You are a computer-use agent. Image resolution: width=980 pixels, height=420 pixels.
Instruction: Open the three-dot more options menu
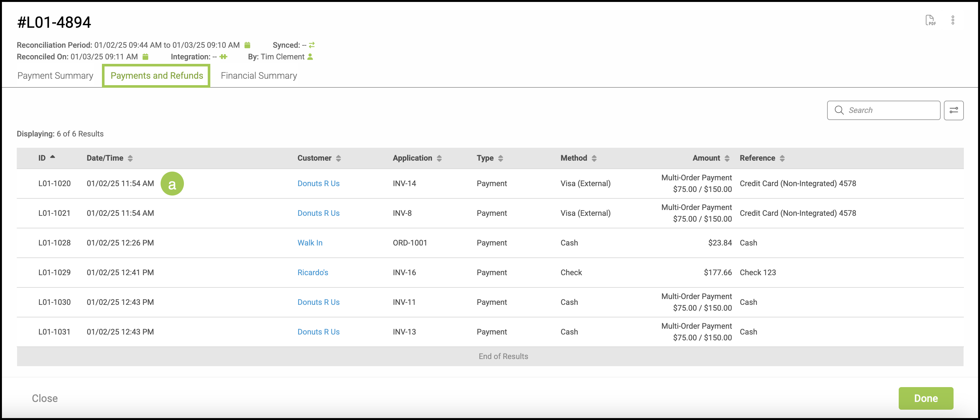[x=953, y=20]
